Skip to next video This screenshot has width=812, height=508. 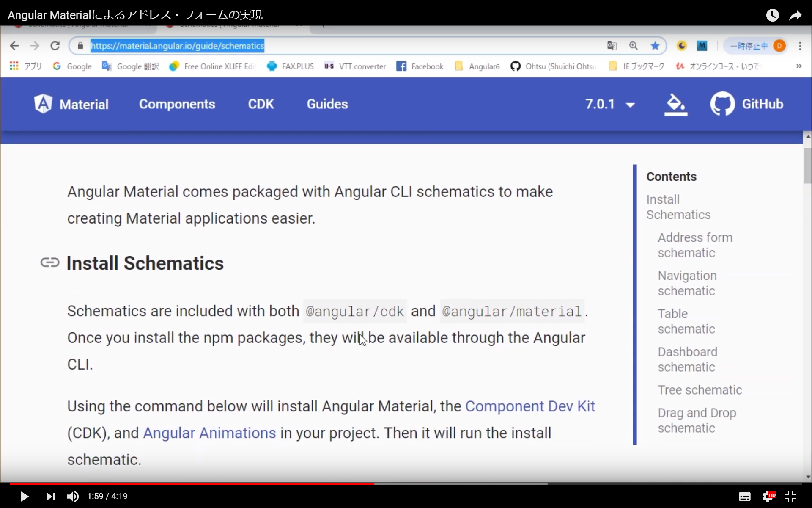(50, 496)
